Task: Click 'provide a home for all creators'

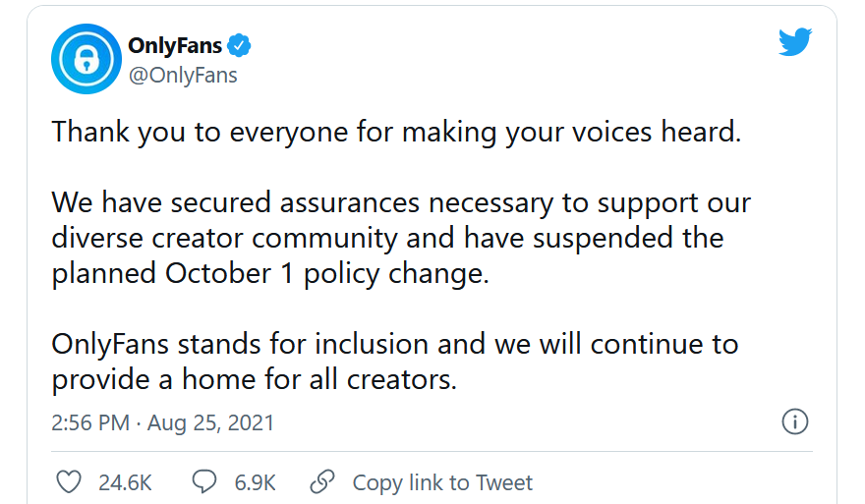Action: click(x=255, y=379)
